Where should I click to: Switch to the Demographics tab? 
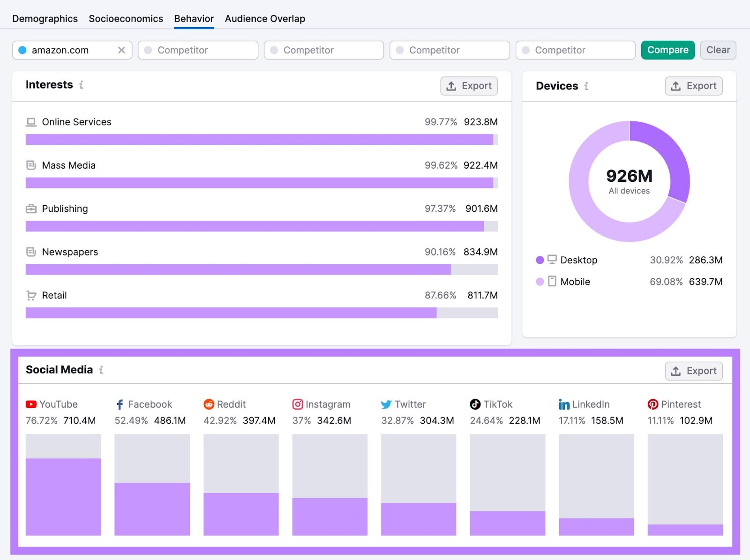[45, 18]
